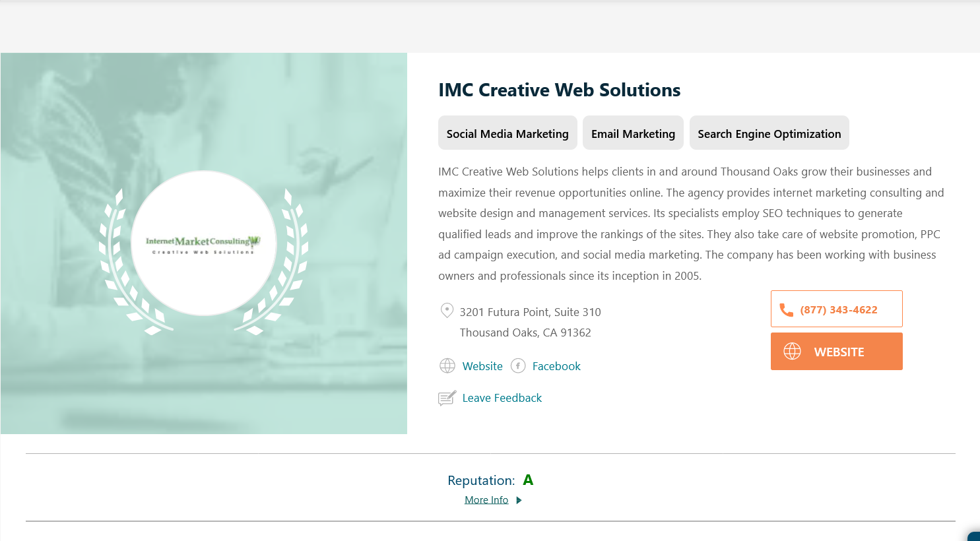Click the address line 3201 Futura Point, Suite 310
Screen dimensions: 980x541
531,312
